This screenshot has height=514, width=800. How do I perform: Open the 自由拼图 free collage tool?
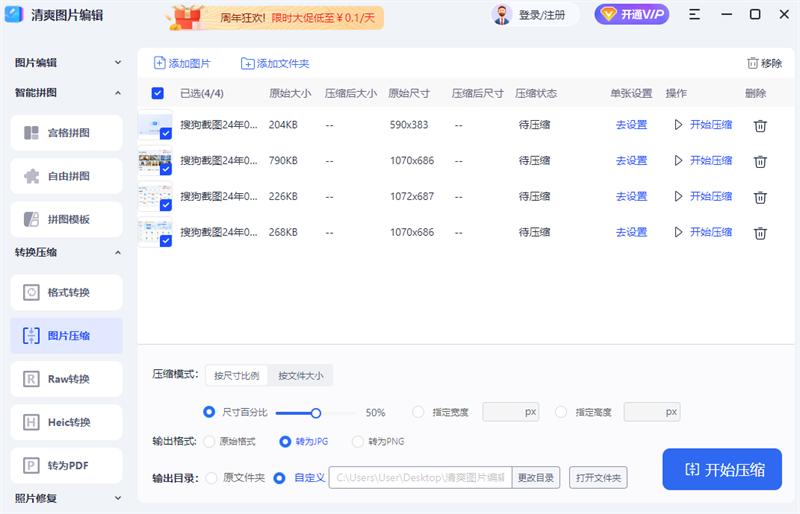[67, 176]
